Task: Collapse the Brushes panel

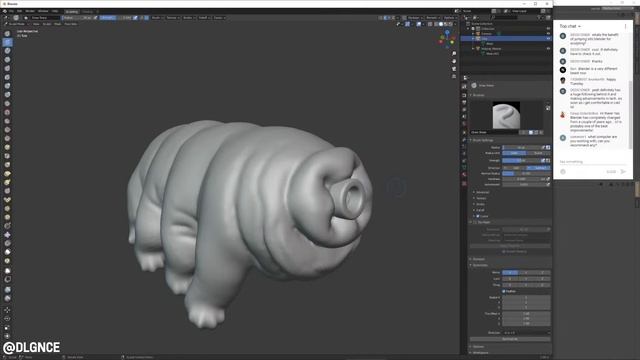Action: [478, 95]
